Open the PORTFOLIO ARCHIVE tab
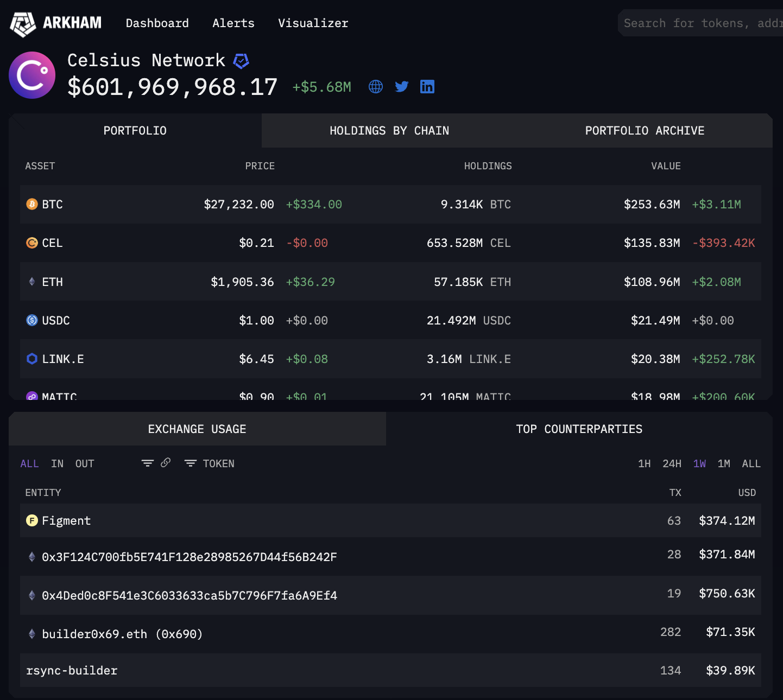 tap(645, 130)
